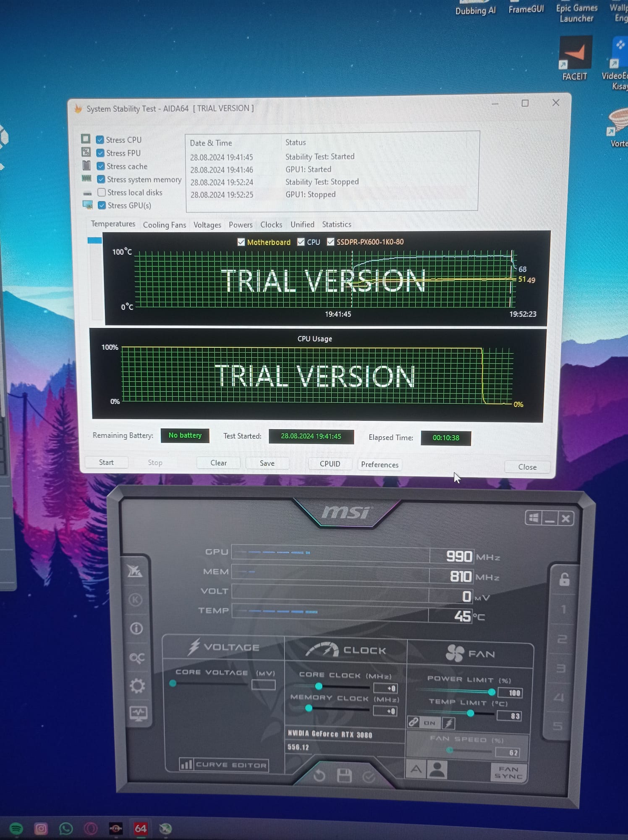This screenshot has height=840, width=628.
Task: Adjust Core Clock slider handle
Action: pos(319,686)
